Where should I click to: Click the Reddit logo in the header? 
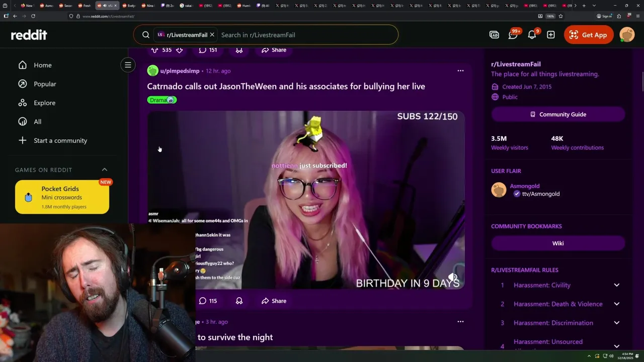29,35
